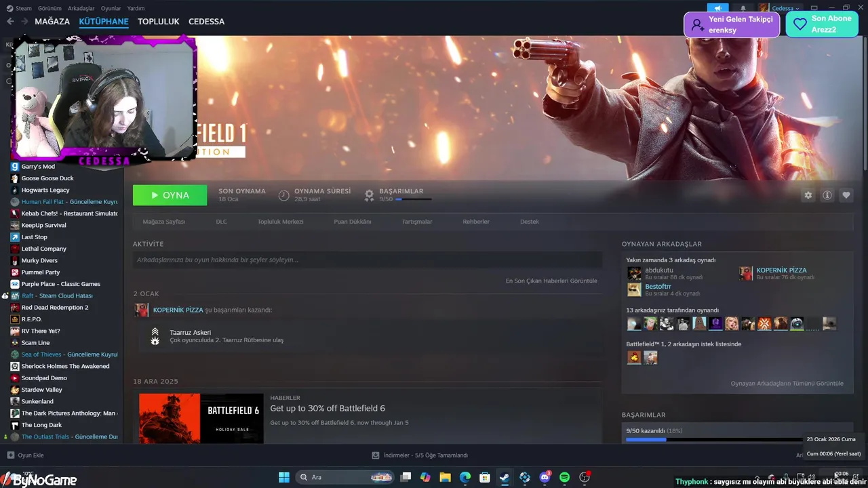The image size is (868, 488).
Task: Open İndirmeler downloads status
Action: point(420,455)
